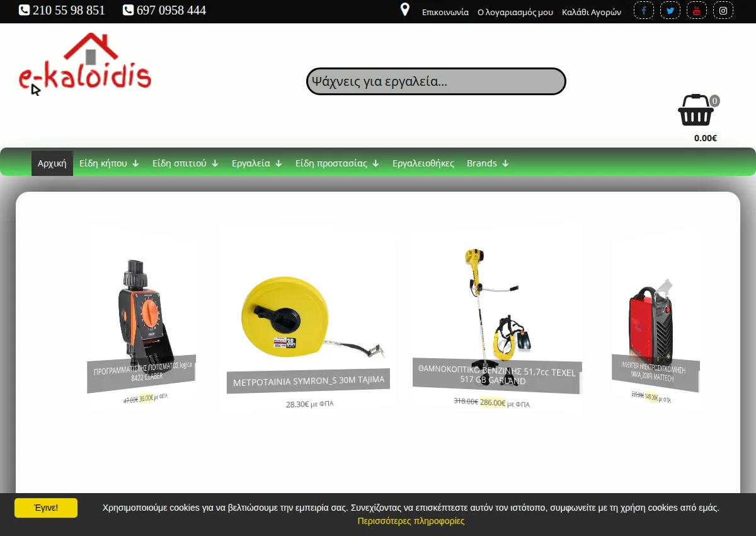Image resolution: width=756 pixels, height=536 pixels.
Task: Go to the Αρχική menu item
Action: coord(52,163)
